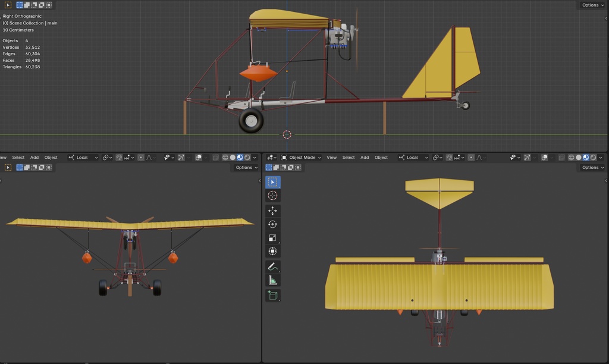Open pivot point dropdown in right viewport header

pyautogui.click(x=438, y=158)
